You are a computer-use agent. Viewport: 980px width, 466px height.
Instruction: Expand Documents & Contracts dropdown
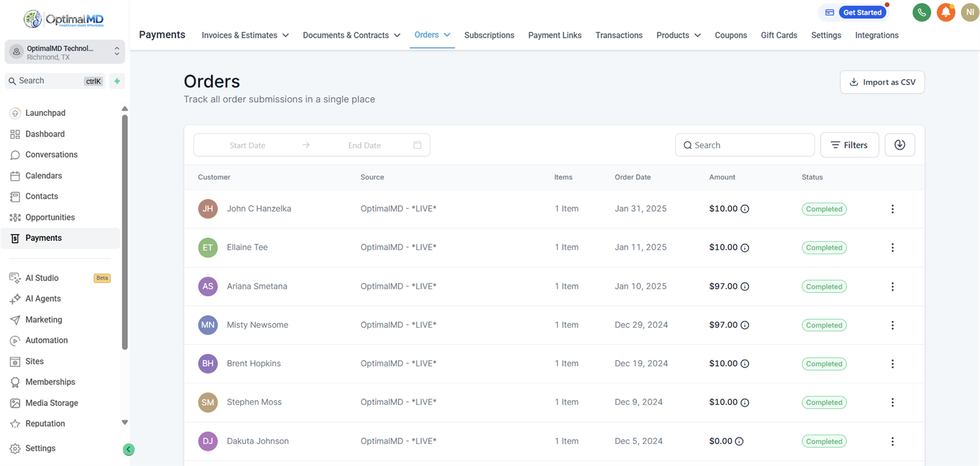(x=352, y=36)
